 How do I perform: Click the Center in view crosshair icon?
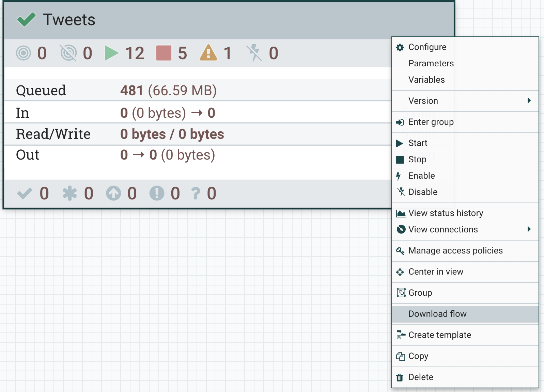click(400, 272)
